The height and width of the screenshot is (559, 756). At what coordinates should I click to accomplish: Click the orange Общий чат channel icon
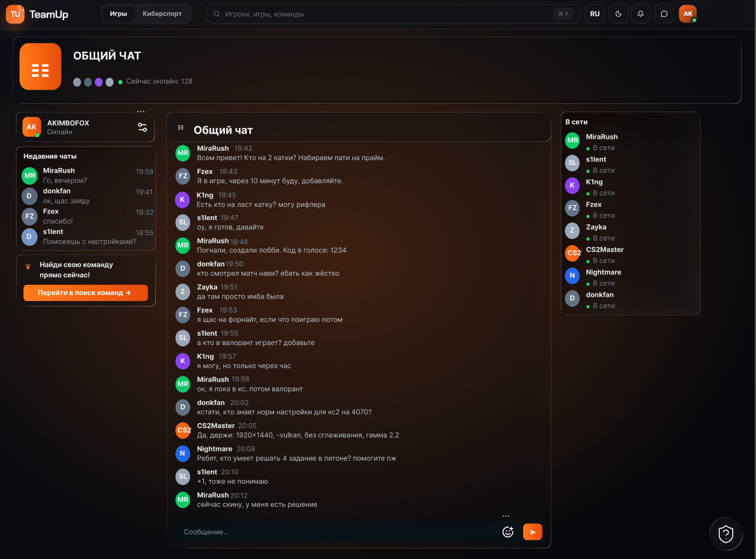40,66
